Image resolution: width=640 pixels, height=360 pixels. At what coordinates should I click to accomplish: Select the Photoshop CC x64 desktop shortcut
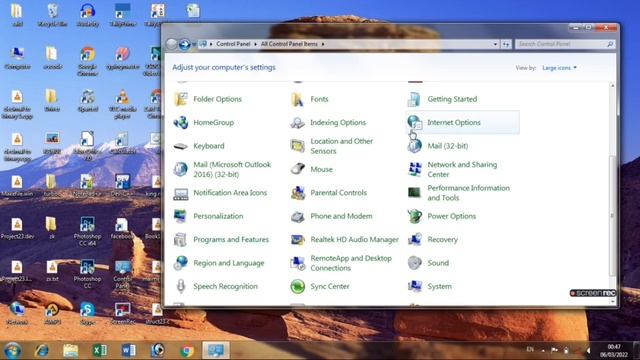(87, 231)
